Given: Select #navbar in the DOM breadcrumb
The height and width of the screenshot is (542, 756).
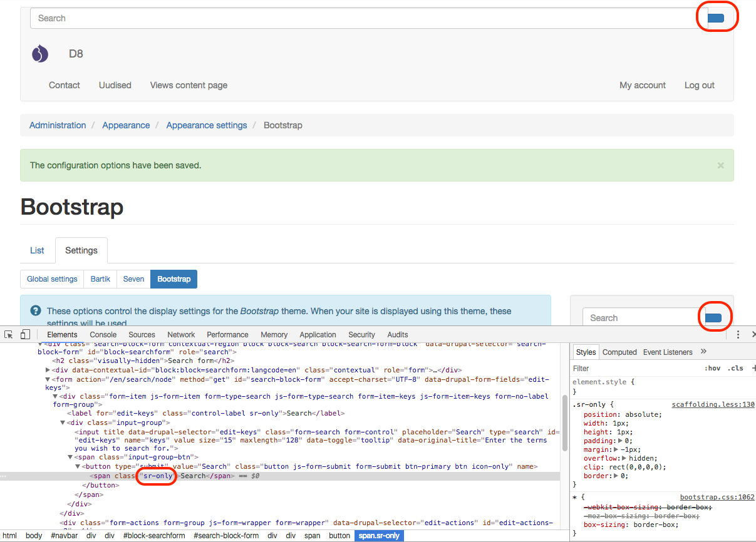Looking at the screenshot, I should 65,536.
